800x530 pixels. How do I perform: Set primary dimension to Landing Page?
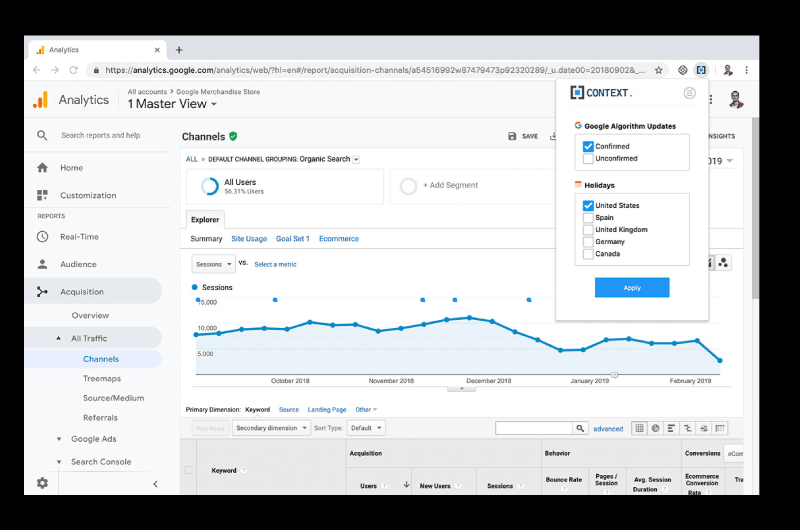(x=327, y=410)
